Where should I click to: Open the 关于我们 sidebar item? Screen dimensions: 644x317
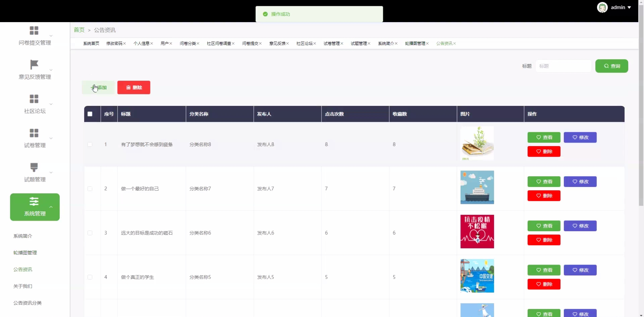(x=23, y=286)
